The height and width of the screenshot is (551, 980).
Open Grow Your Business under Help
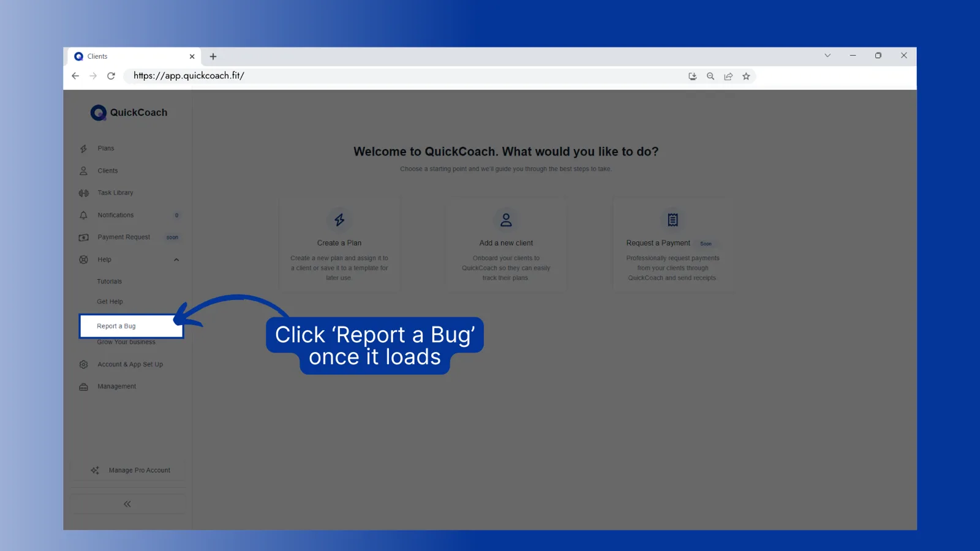click(126, 342)
